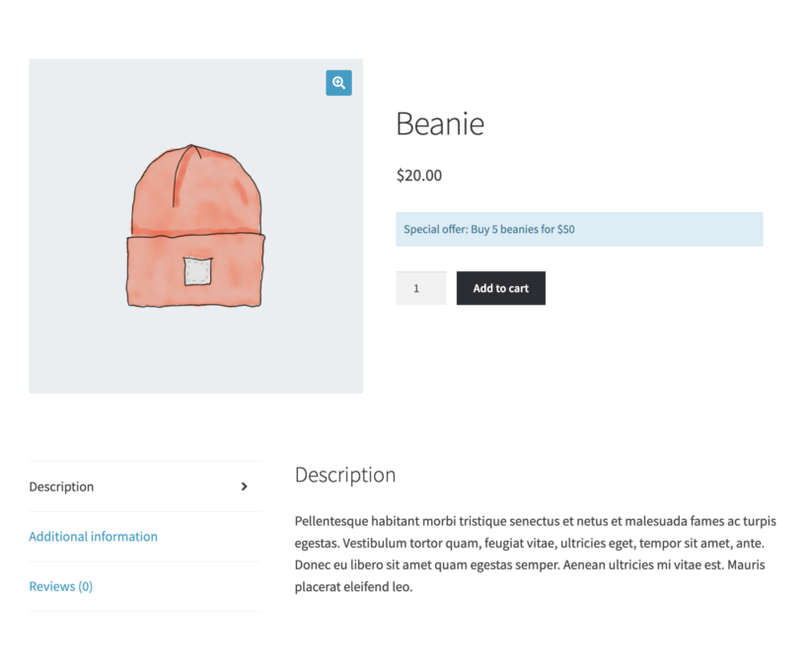Click the Beanie product title

pyautogui.click(x=440, y=123)
